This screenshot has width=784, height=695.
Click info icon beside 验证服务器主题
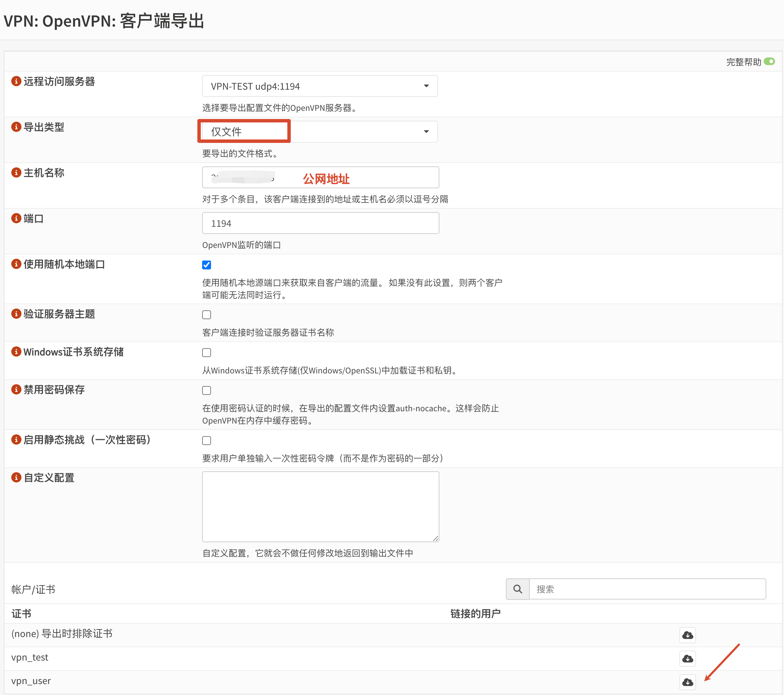16,314
